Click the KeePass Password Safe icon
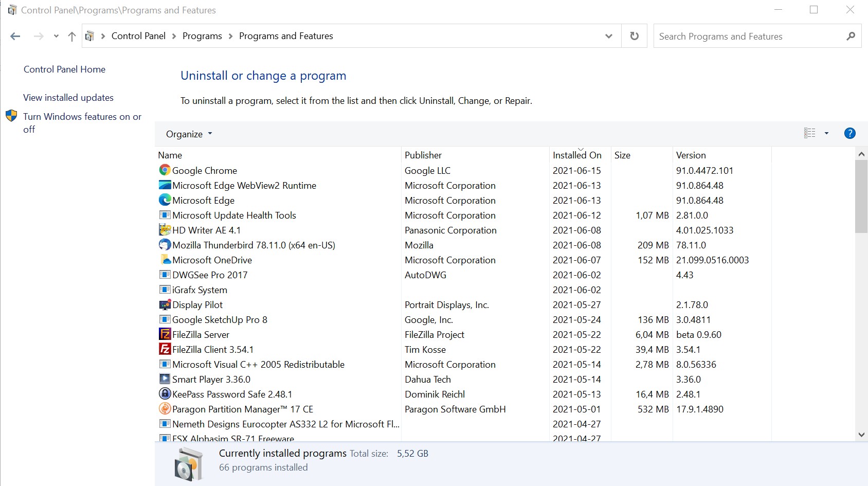This screenshot has width=868, height=486. point(165,394)
